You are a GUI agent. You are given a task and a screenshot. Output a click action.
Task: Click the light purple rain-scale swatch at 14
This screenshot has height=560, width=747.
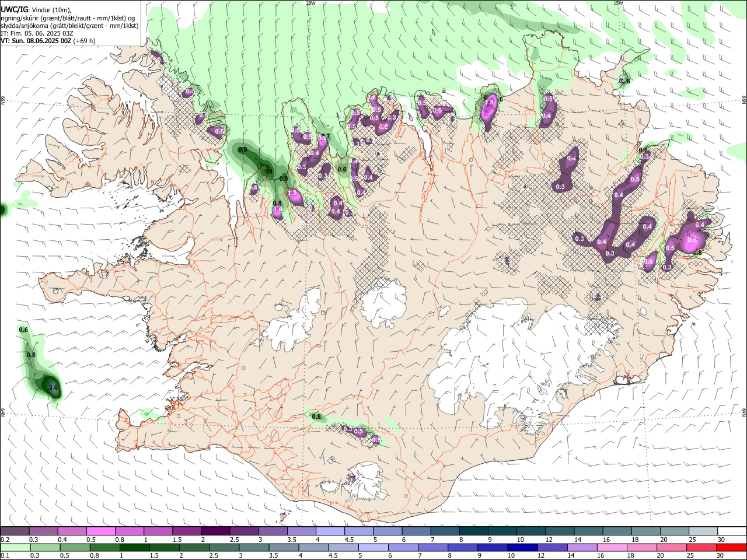point(581,547)
